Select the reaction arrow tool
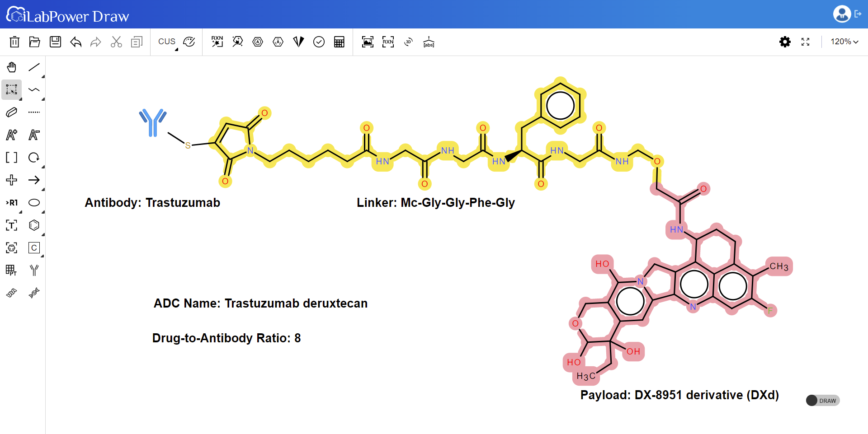The image size is (868, 434). 34,180
